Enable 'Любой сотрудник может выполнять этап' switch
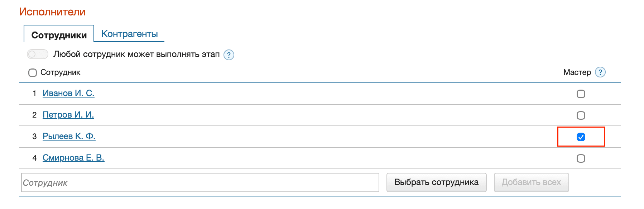 (37, 54)
